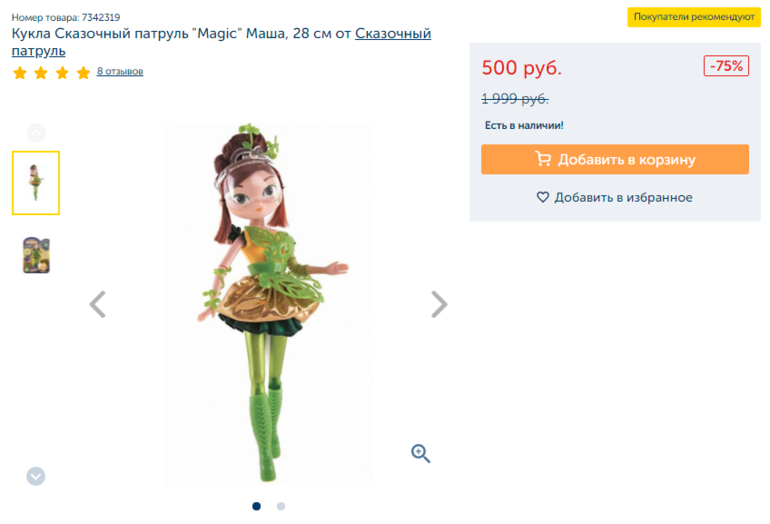Open the Сказочный патруль brand link
This screenshot has height=524, width=770.
tap(393, 34)
